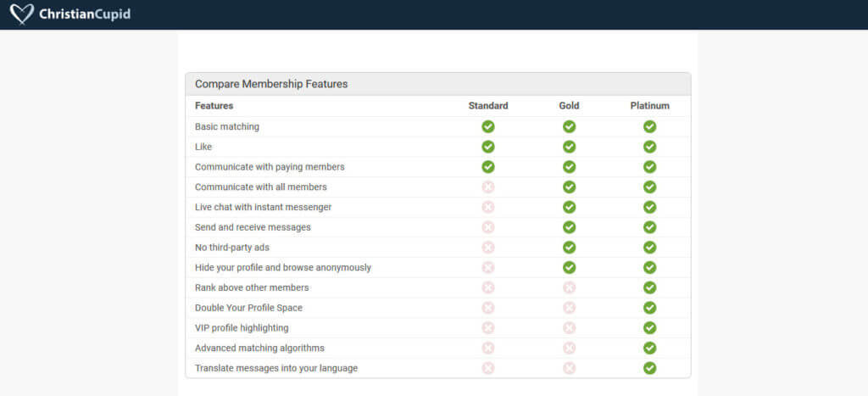
Task: Select the Platinum column header
Action: [650, 106]
